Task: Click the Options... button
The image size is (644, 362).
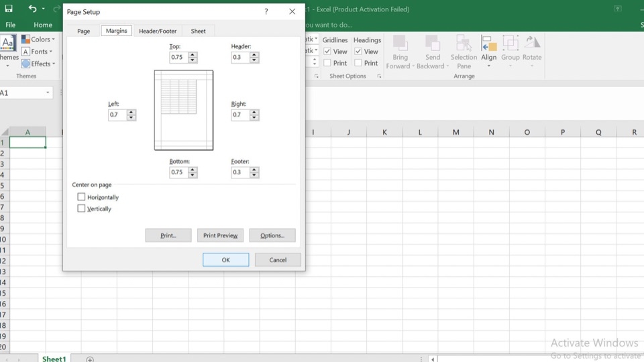Action: pos(272,235)
